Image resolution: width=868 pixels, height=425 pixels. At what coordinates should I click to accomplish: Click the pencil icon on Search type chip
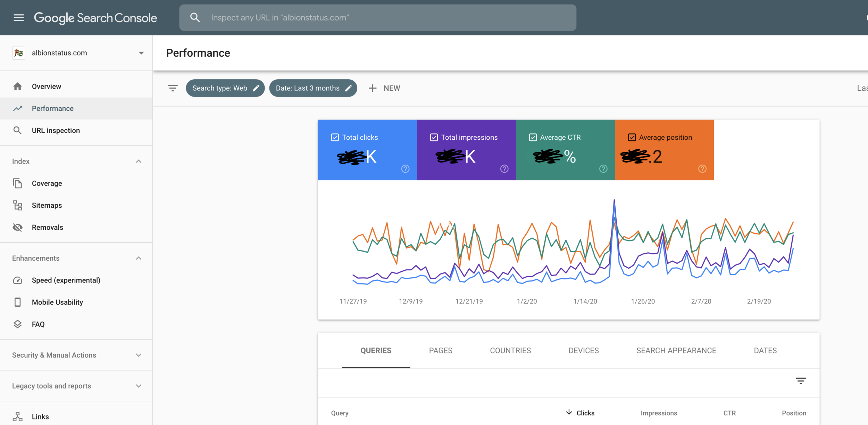point(256,88)
